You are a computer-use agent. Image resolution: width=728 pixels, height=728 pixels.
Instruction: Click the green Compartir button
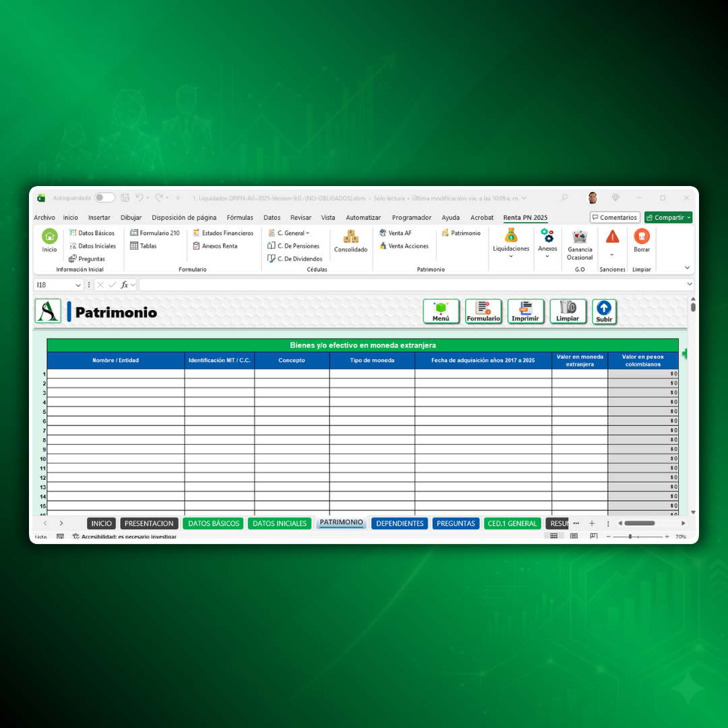(x=667, y=218)
